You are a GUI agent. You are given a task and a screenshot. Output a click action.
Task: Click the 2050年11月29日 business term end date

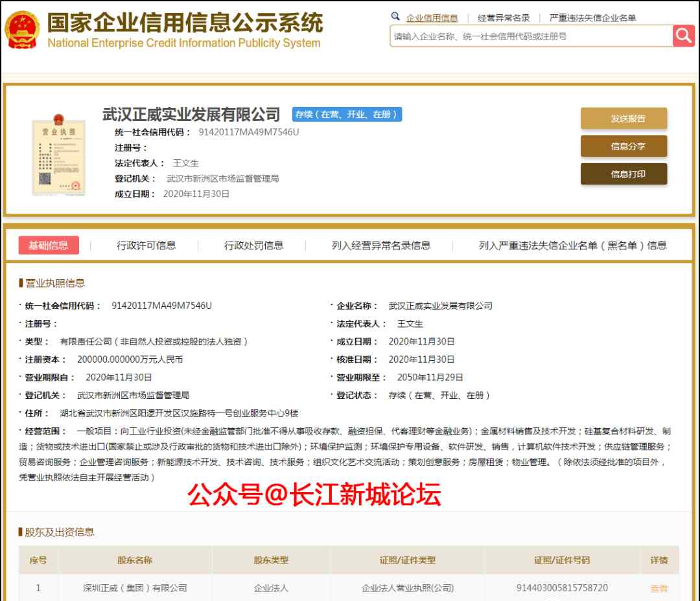pyautogui.click(x=430, y=377)
